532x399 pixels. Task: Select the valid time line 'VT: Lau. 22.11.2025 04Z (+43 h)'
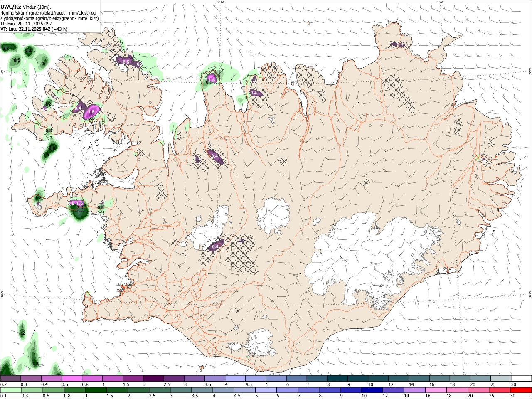34,29
